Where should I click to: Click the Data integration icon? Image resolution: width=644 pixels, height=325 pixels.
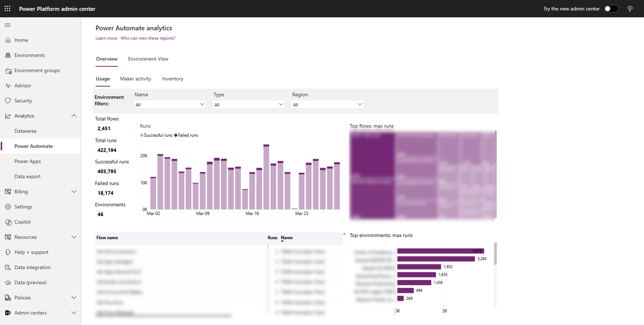coord(8,267)
